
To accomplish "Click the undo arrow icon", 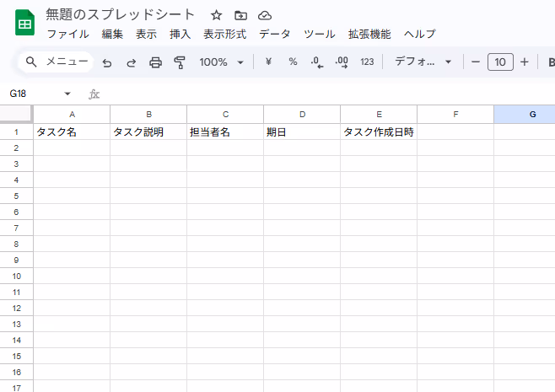I will pyautogui.click(x=107, y=62).
